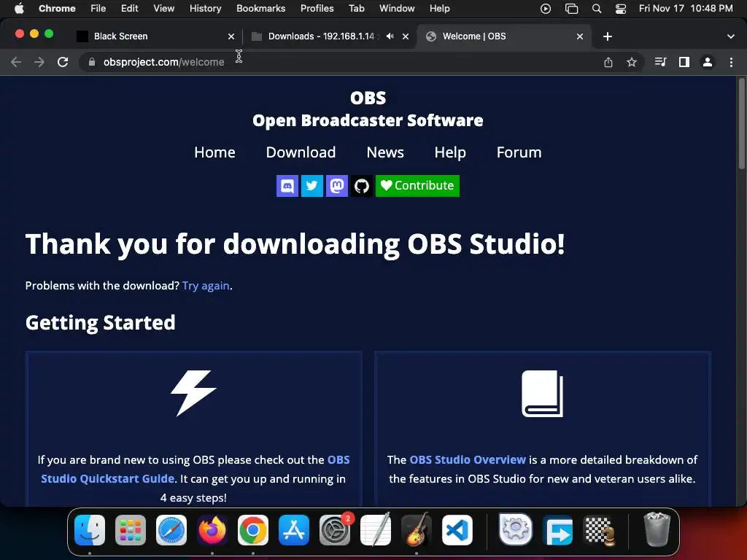Open the Bookmarks menu

[261, 9]
